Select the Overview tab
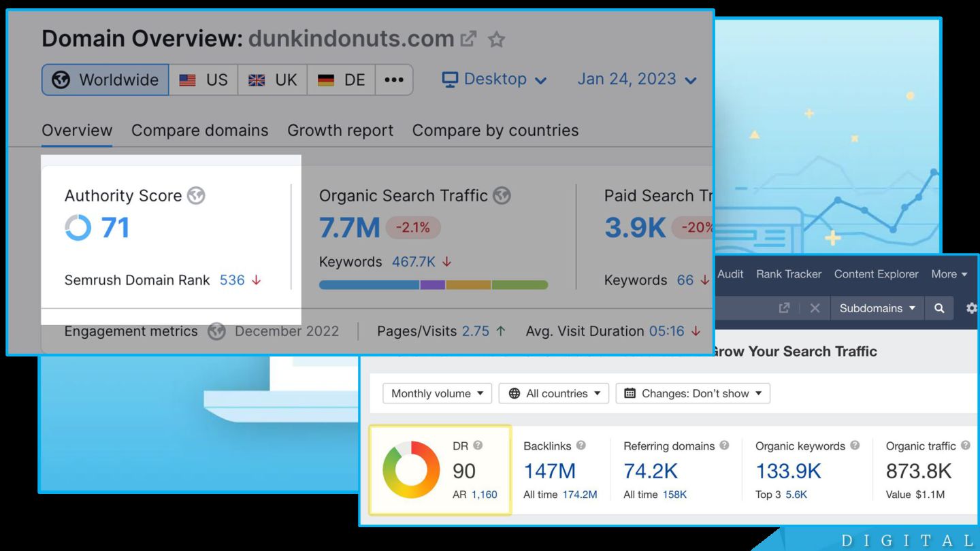Viewport: 980px width, 551px height. (77, 131)
